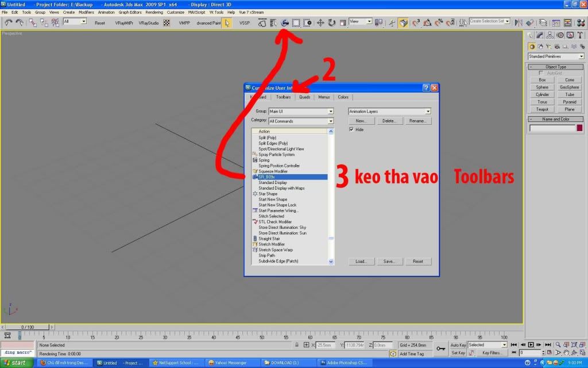
Task: Click the Shapes category icon
Action: point(540,47)
